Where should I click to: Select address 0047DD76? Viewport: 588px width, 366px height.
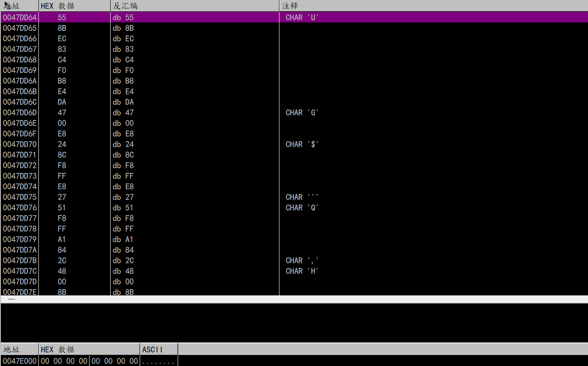(20, 208)
